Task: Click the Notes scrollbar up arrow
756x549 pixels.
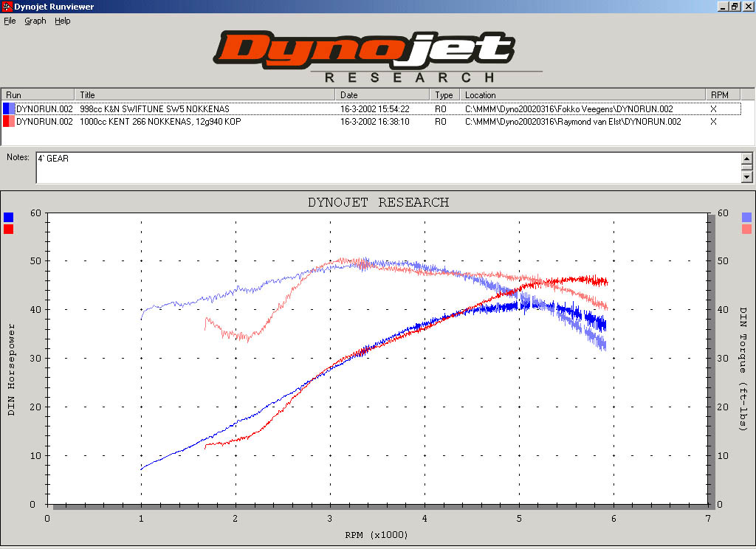Action: click(747, 158)
